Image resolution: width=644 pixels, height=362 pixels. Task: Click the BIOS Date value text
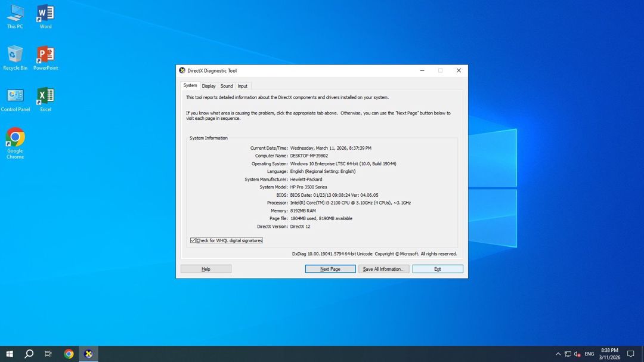click(334, 195)
